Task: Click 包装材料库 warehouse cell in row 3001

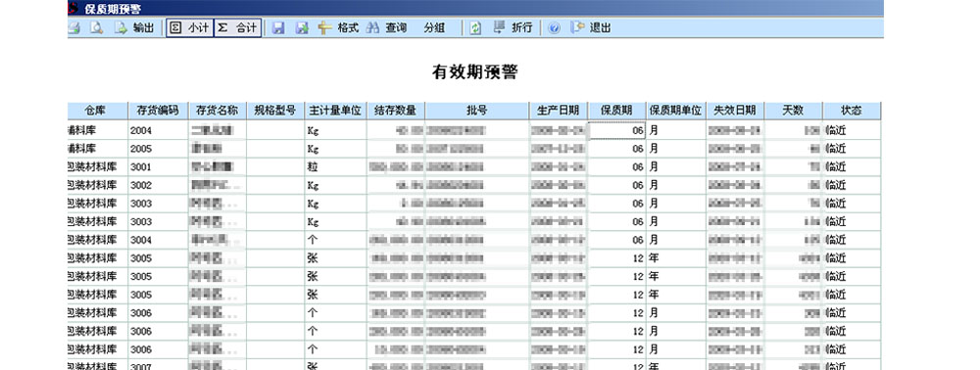Action: point(97,167)
